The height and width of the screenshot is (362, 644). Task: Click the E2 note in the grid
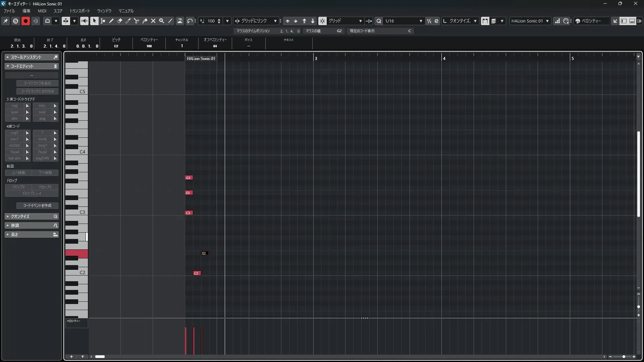(x=205, y=253)
